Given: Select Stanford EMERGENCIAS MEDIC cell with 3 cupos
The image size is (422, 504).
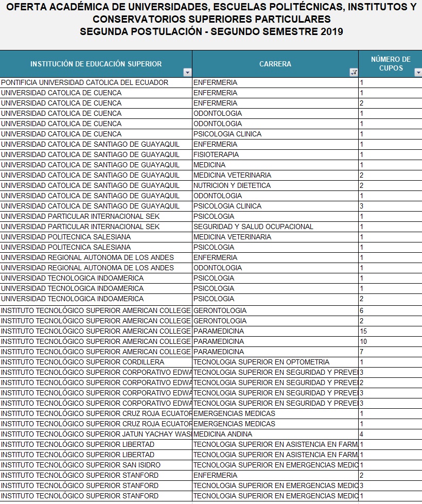Looking at the screenshot, I should coord(275,485).
